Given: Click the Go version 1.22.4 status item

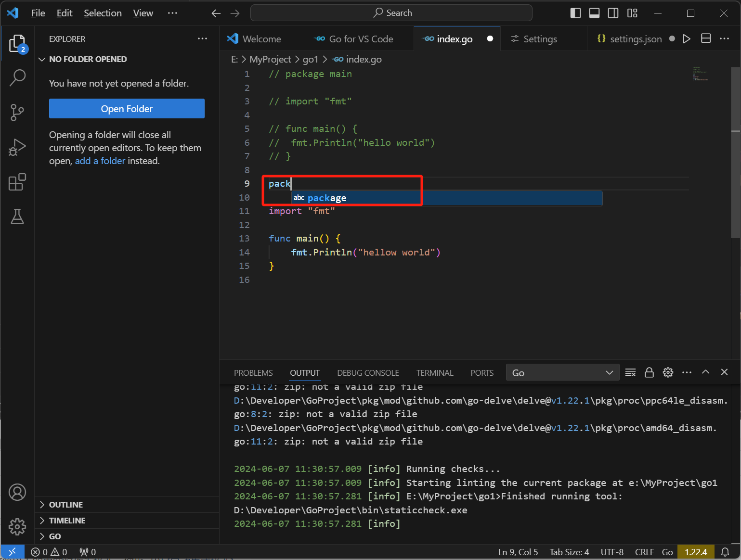Looking at the screenshot, I should coord(696,552).
